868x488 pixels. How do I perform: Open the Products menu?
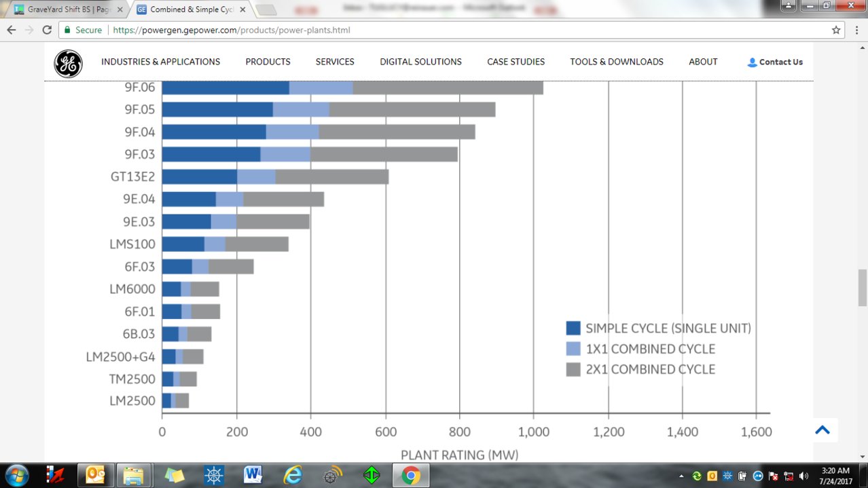pos(268,62)
